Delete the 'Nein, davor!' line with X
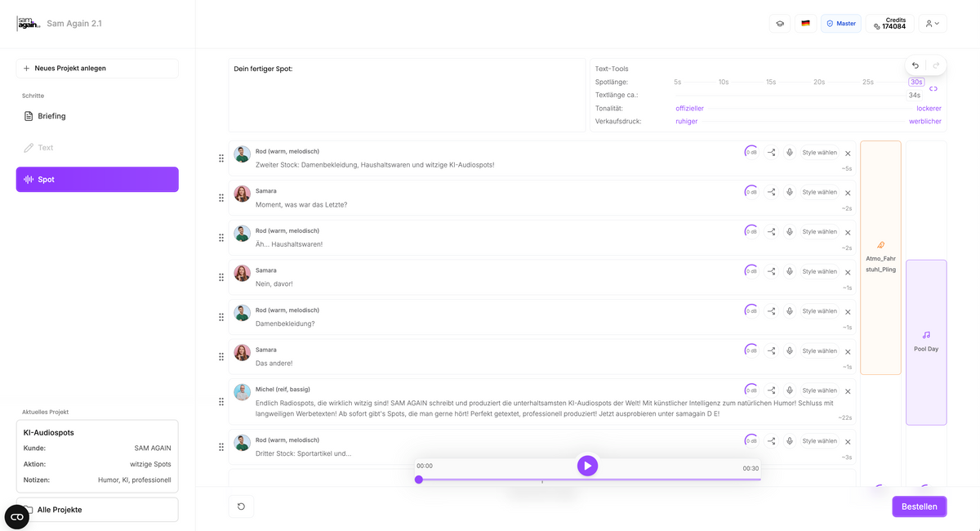Image resolution: width=980 pixels, height=531 pixels. 848,272
